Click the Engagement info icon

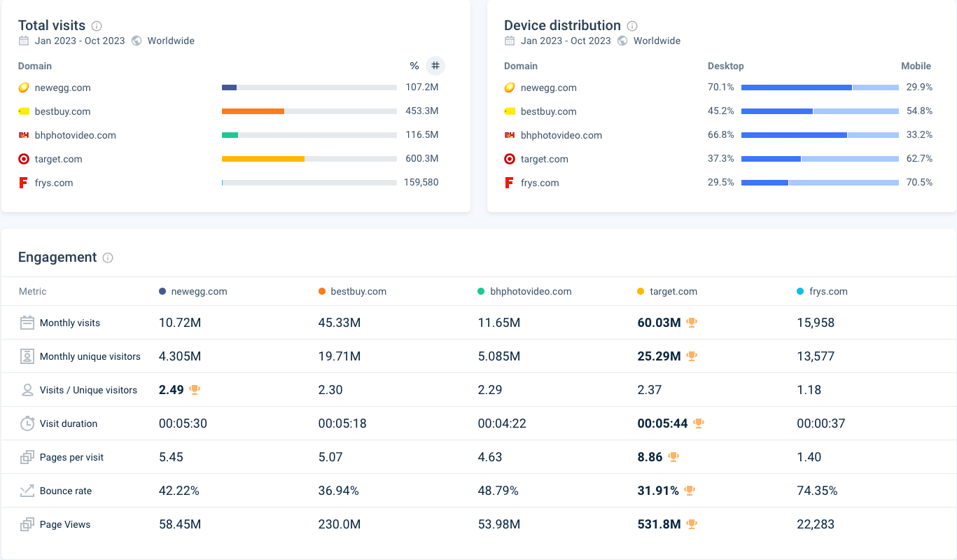click(108, 258)
